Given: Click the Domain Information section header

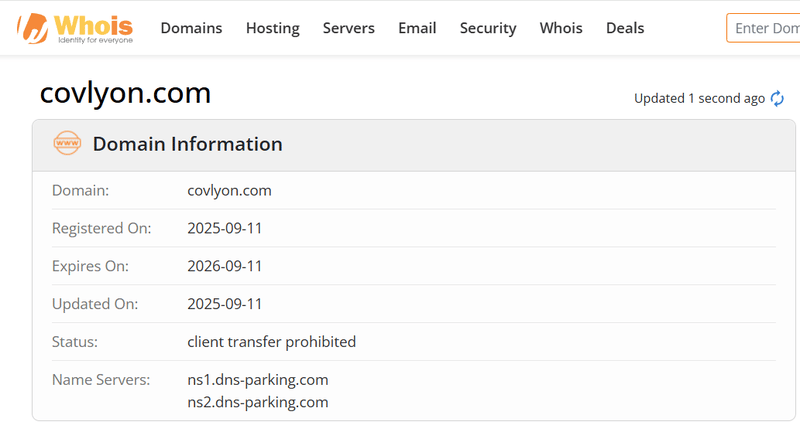Looking at the screenshot, I should (x=413, y=145).
